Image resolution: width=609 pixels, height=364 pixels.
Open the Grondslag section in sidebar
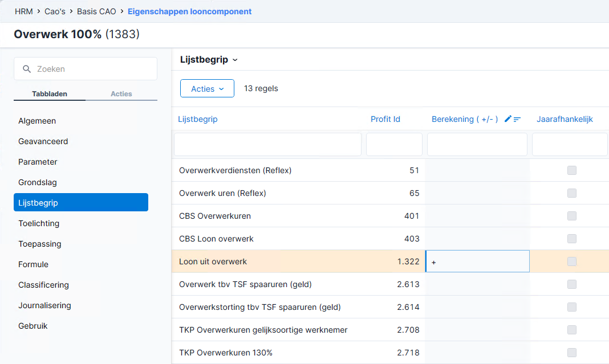37,182
